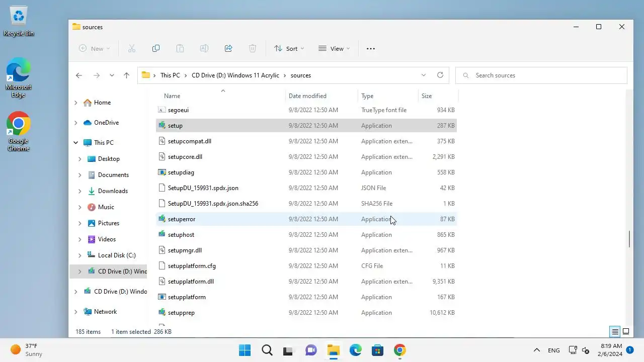Open the See more three-dots menu
The height and width of the screenshot is (362, 644).
371,49
